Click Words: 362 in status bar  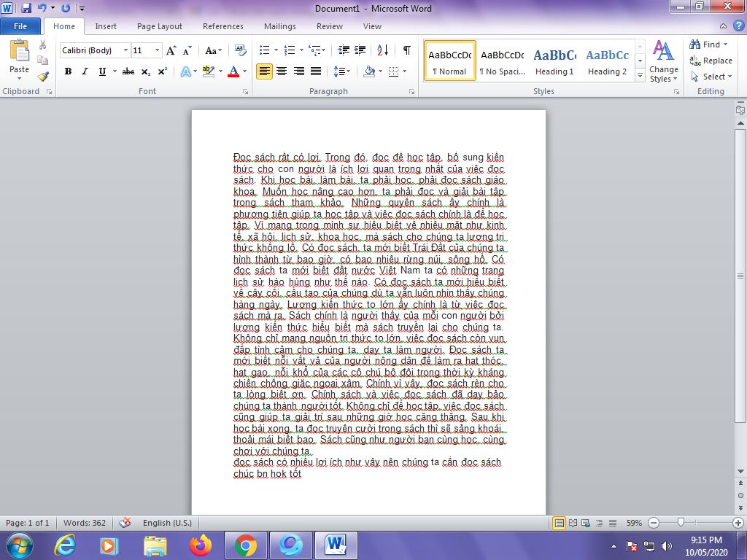coord(85,523)
